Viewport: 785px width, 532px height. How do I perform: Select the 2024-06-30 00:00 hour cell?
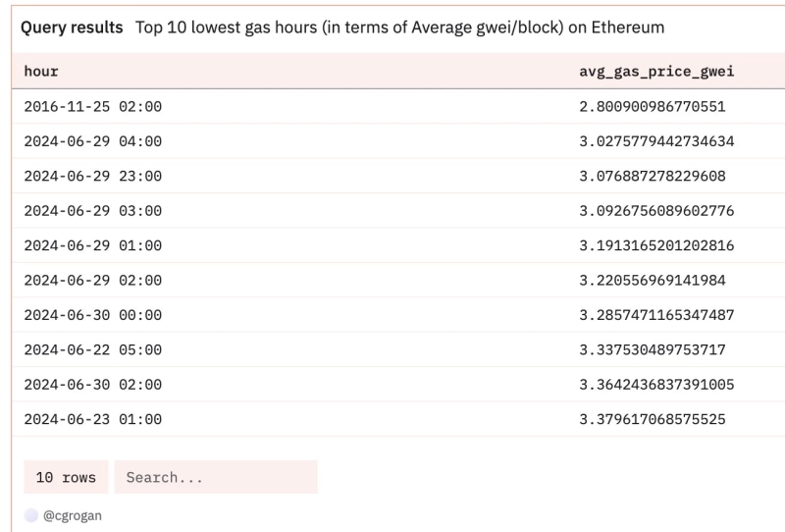pyautogui.click(x=92, y=315)
